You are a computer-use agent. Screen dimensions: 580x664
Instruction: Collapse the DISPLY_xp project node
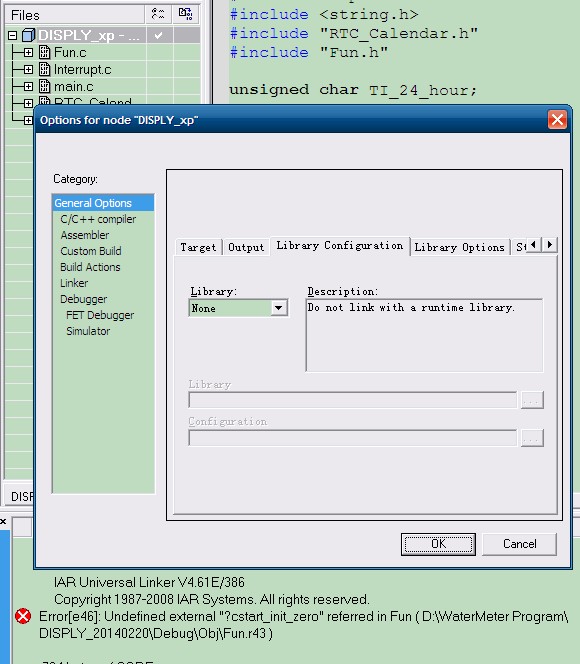[x=12, y=36]
